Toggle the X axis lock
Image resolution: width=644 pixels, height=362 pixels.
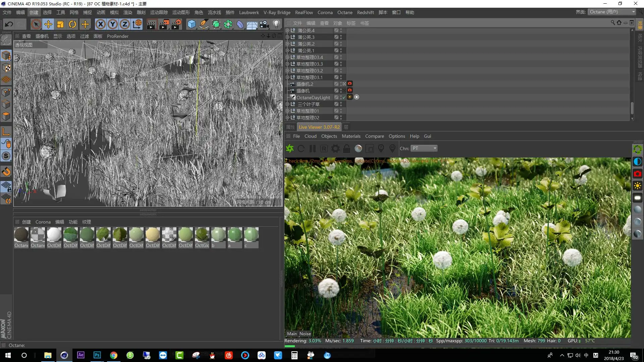(100, 24)
